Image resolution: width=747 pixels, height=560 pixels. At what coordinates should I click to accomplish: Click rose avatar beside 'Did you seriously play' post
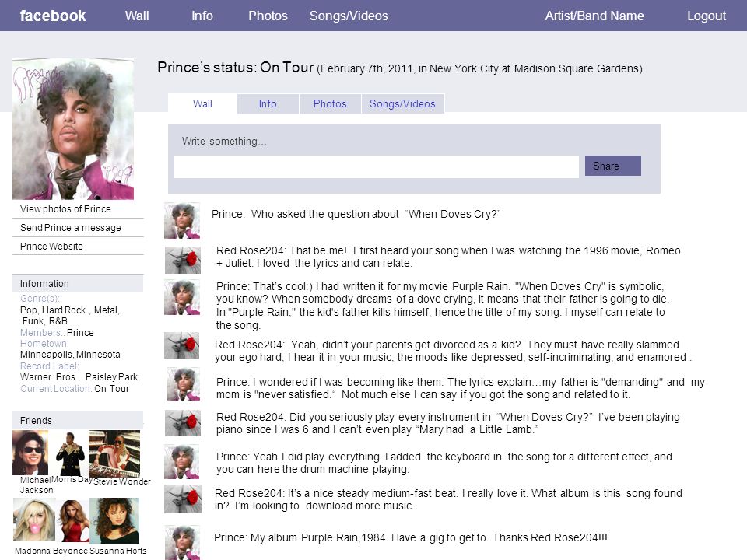[183, 423]
